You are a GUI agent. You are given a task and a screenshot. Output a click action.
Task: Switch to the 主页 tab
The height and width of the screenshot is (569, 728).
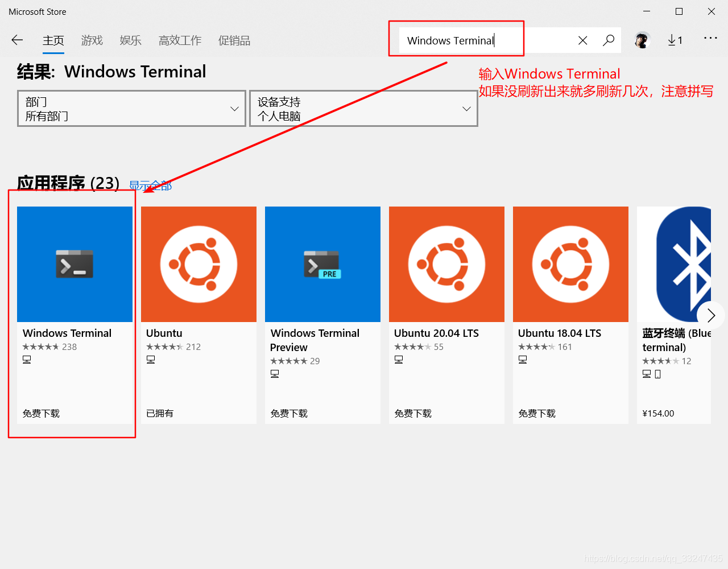[x=53, y=40]
